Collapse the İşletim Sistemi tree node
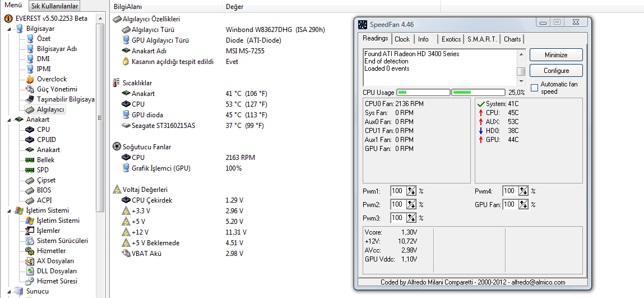 8,210
